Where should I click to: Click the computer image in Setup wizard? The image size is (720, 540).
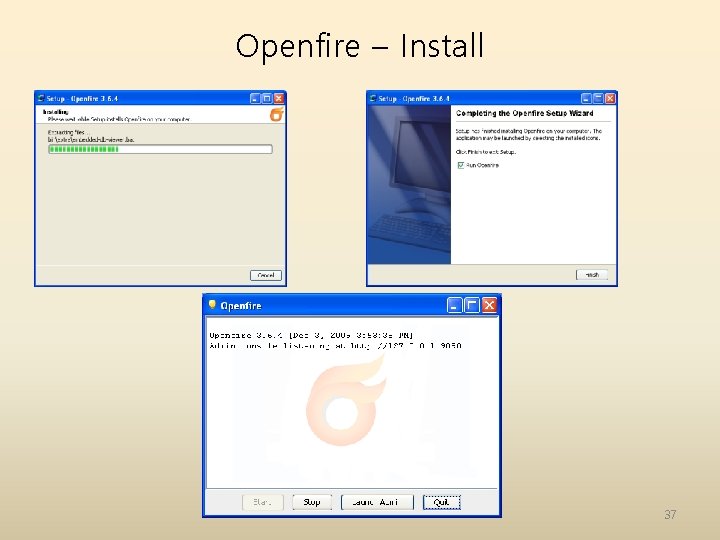[x=409, y=185]
